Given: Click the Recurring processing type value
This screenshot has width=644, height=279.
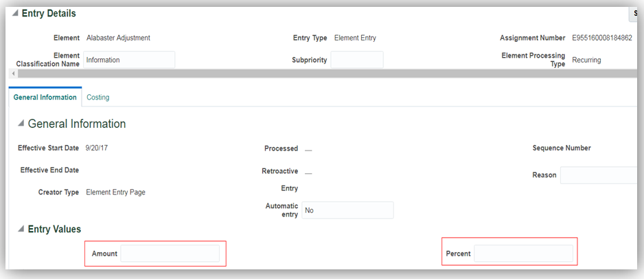Looking at the screenshot, I should (586, 60).
